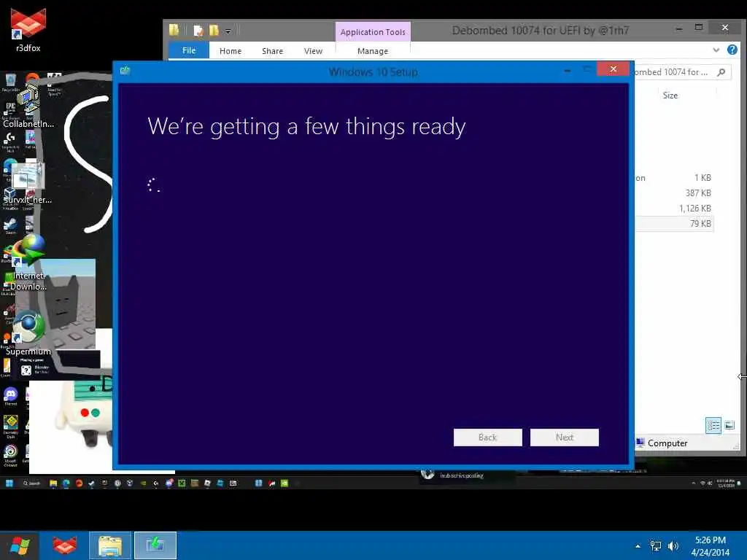
Task: Show hidden system tray icons
Action: point(638,546)
